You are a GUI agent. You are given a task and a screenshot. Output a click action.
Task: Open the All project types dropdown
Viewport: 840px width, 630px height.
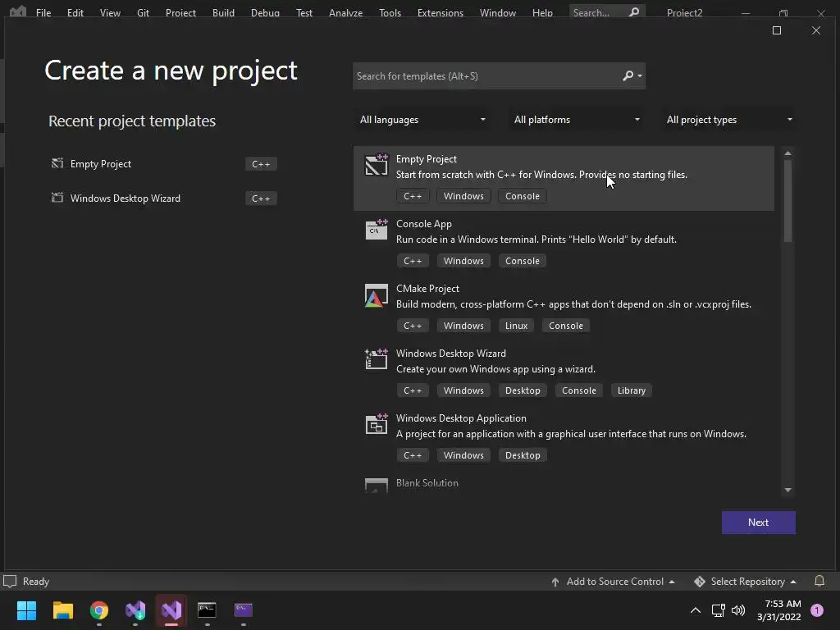[729, 120]
